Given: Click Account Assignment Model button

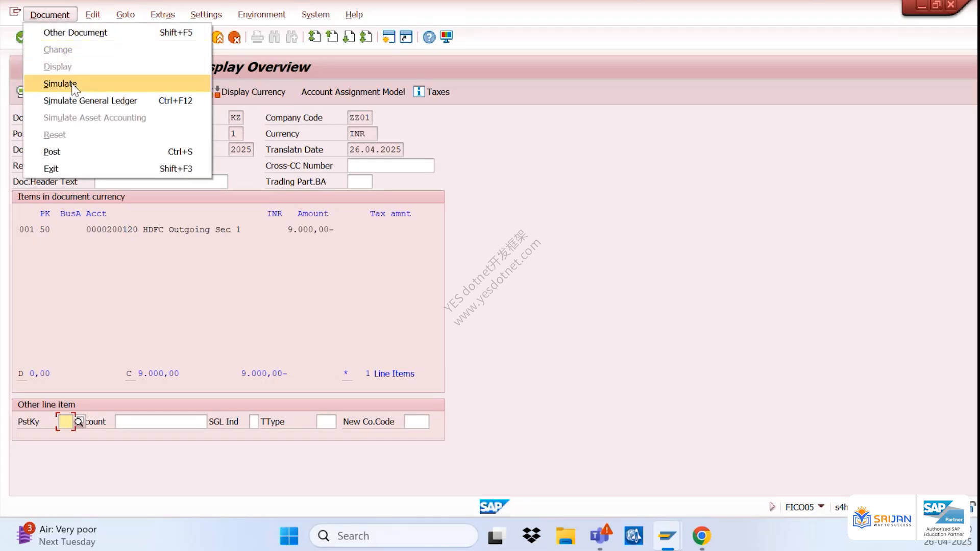Looking at the screenshot, I should pyautogui.click(x=353, y=92).
